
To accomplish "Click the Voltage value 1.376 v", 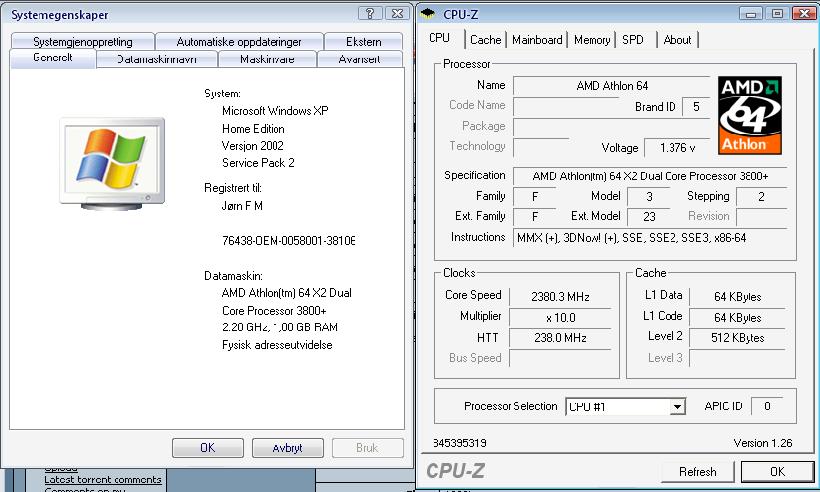I will [x=677, y=148].
